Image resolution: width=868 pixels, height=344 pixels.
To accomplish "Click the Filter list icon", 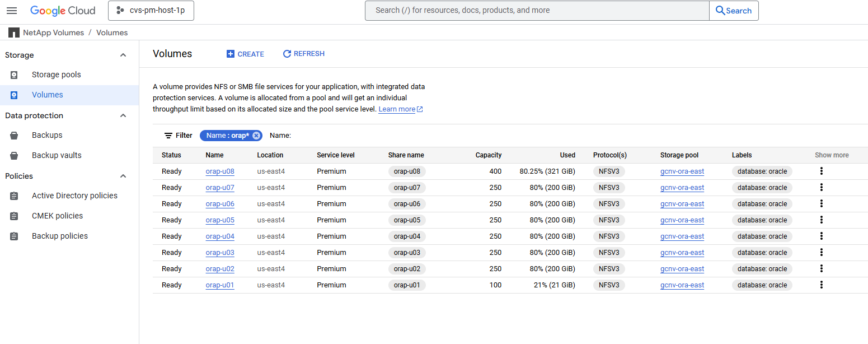I will point(168,136).
